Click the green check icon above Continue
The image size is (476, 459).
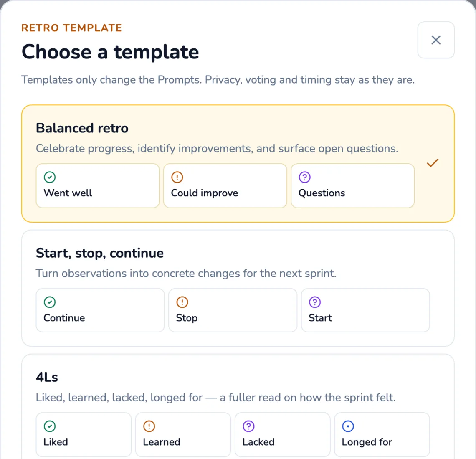(x=50, y=302)
